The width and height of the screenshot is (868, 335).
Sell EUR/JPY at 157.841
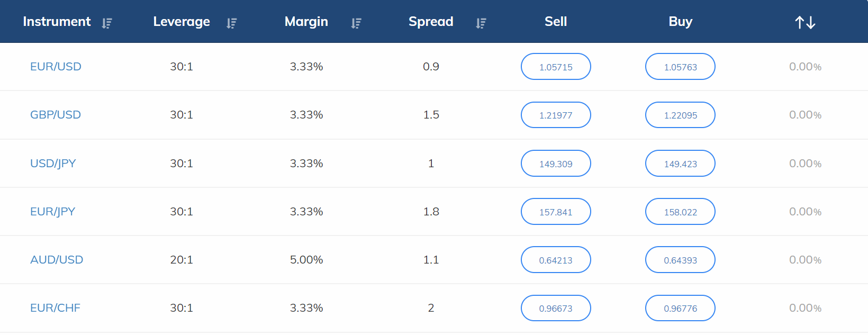click(x=556, y=212)
